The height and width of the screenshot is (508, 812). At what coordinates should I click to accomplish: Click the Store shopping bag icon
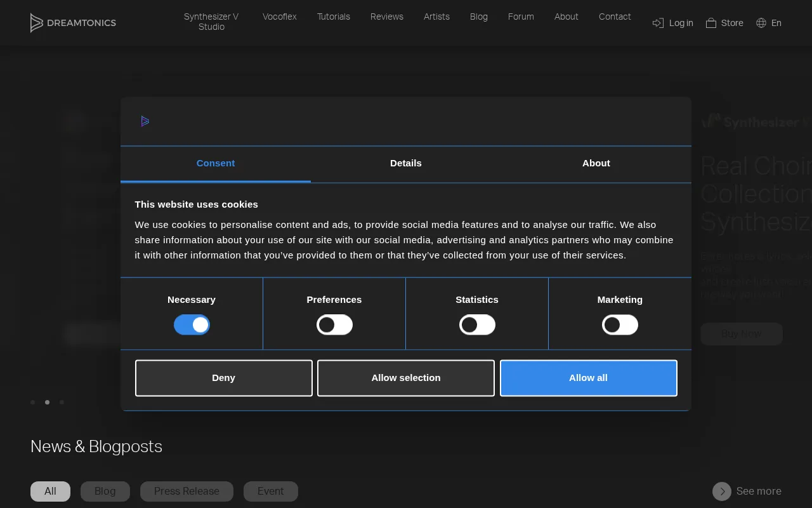coord(711,23)
